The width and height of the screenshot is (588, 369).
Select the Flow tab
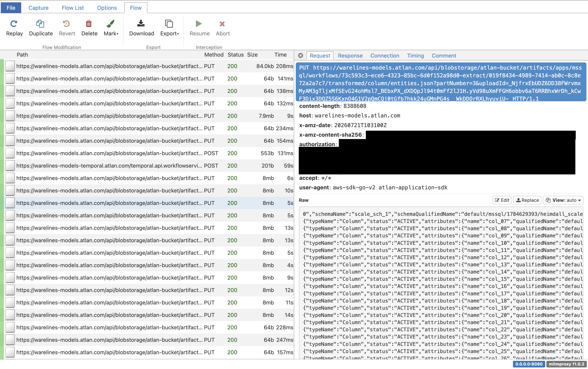(136, 8)
